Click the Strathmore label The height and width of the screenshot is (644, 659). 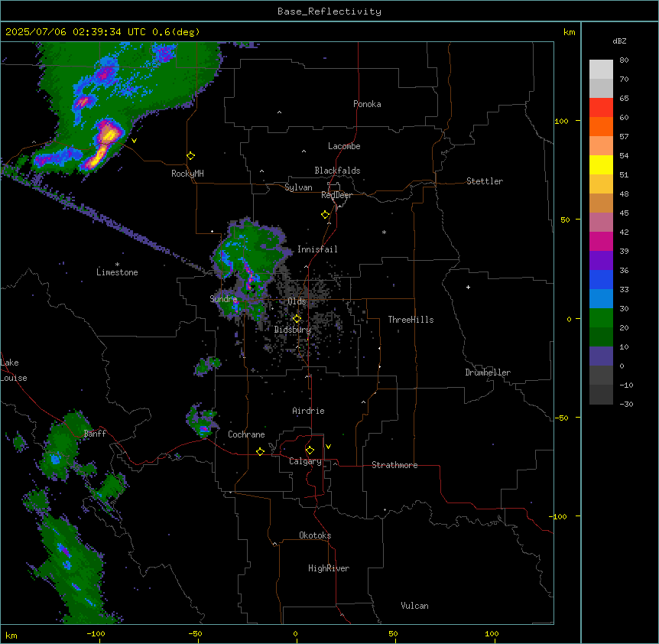click(394, 465)
